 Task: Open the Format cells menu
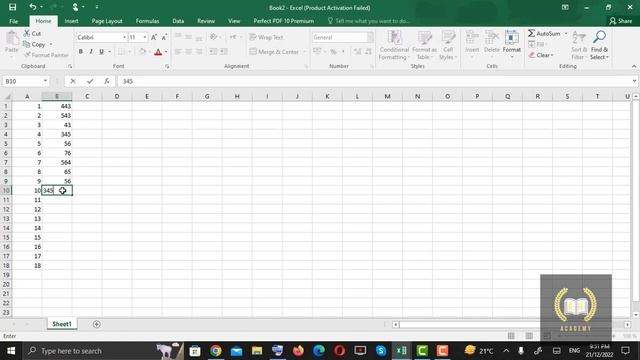click(511, 44)
